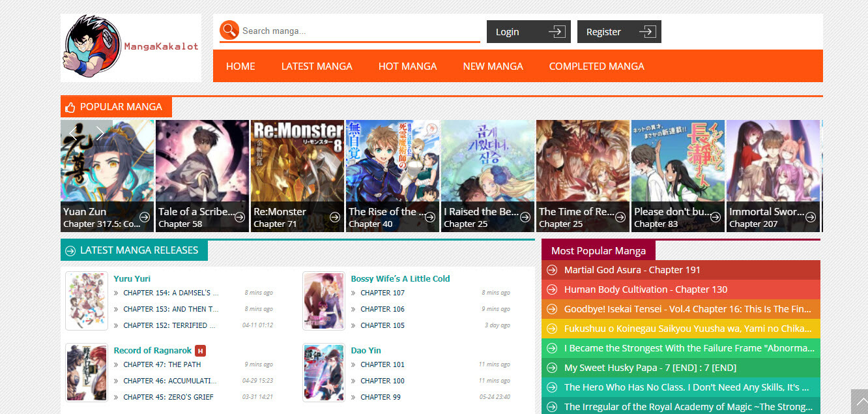Open Record of Ragnarok Chapter 47: The Path
The image size is (868, 414).
(x=162, y=364)
